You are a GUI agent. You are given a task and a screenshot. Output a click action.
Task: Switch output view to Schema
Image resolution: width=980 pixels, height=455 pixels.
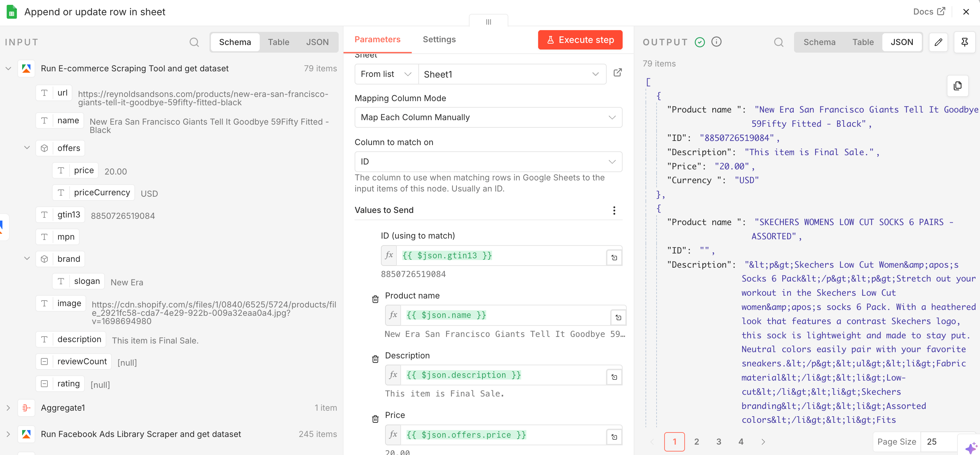click(819, 42)
